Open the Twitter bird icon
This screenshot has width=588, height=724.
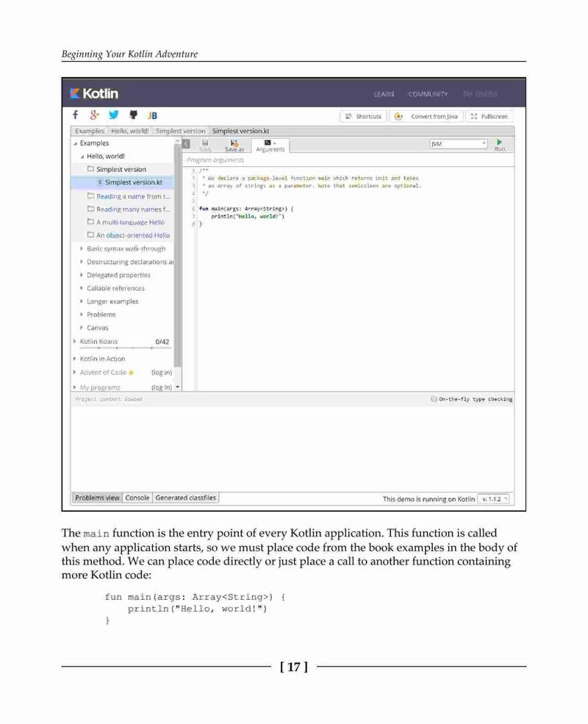(113, 115)
